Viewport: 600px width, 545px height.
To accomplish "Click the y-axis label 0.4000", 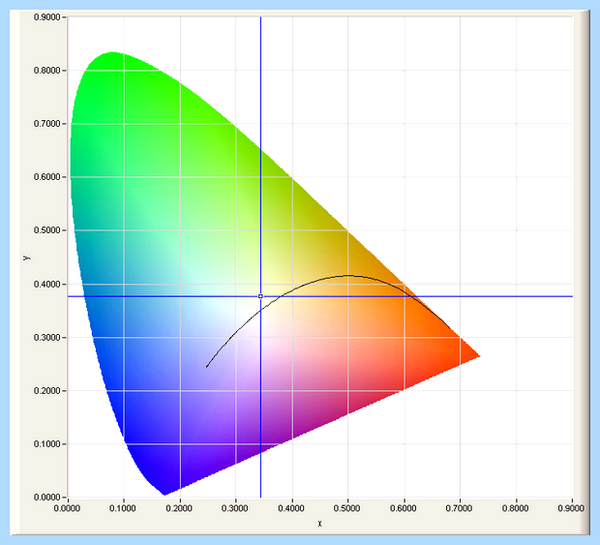I will pos(47,284).
